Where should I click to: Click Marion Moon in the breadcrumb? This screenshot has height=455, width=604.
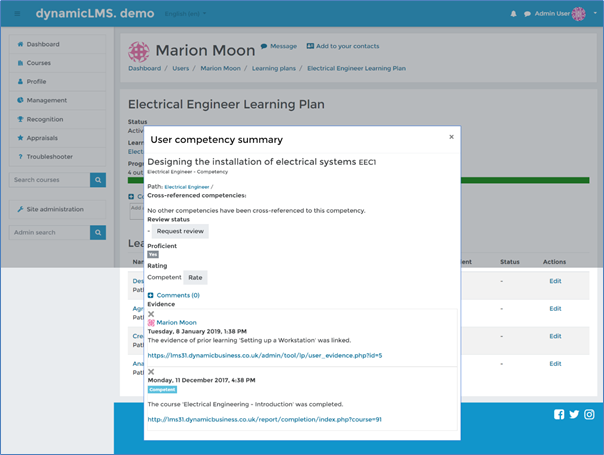tap(220, 68)
